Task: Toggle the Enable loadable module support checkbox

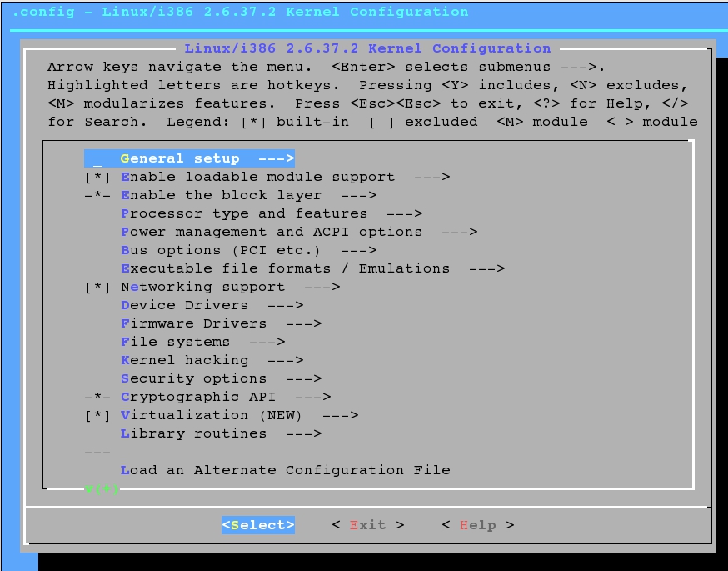Action: 97,177
